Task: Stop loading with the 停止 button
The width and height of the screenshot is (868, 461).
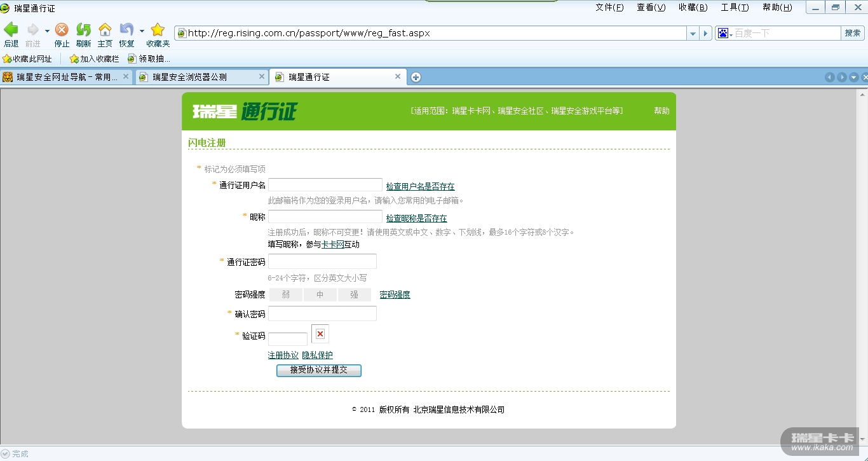Action: coord(62,30)
